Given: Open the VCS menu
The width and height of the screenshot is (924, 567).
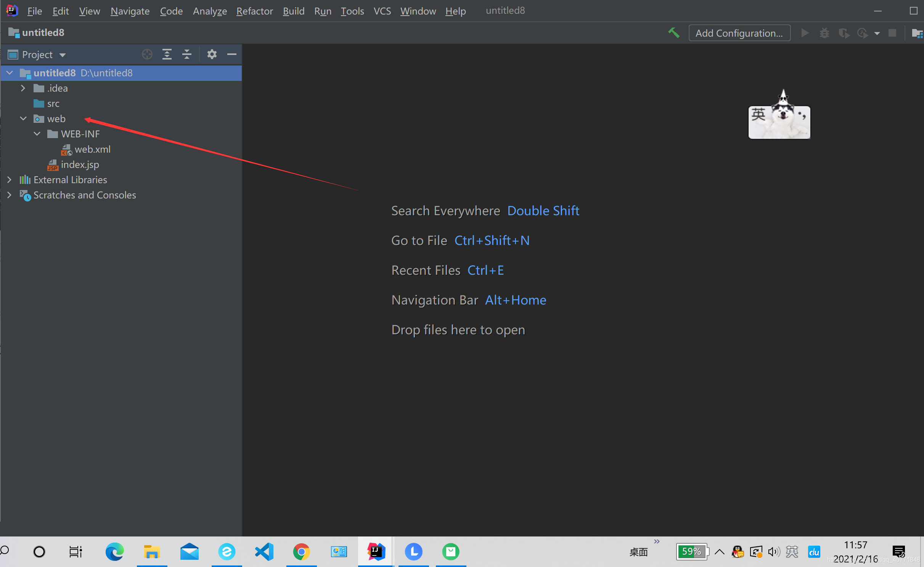Looking at the screenshot, I should [382, 11].
